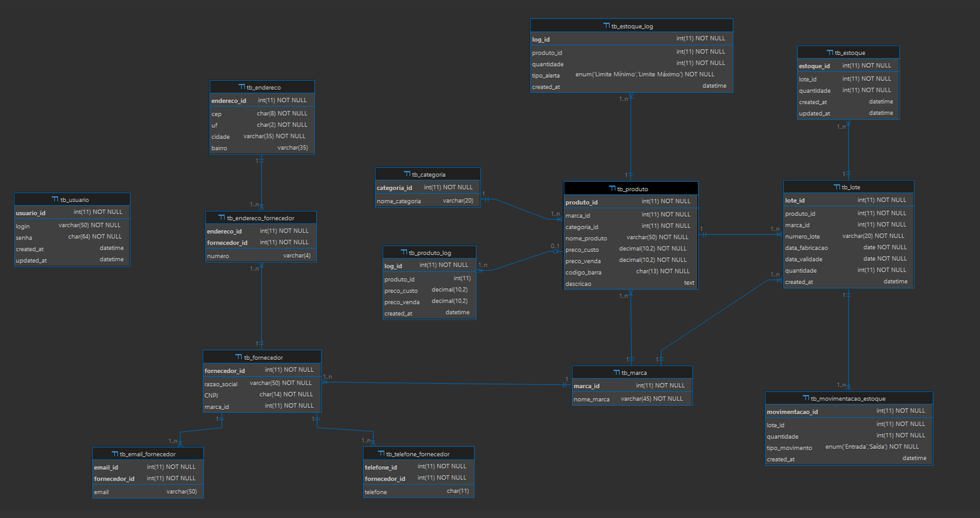The image size is (980, 518).
Task: Click the telefone char(11) column row
Action: coord(419,492)
